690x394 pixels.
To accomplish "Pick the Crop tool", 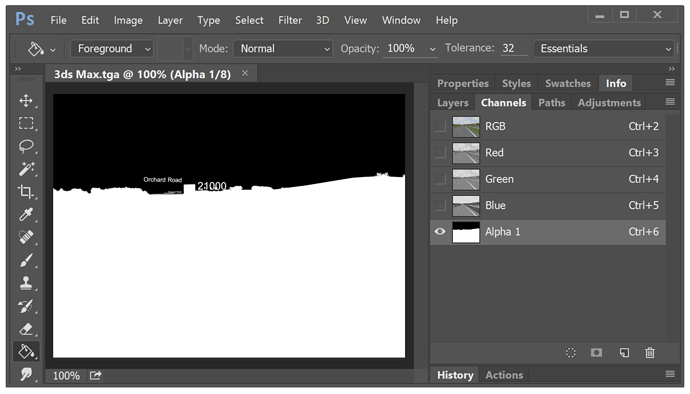I will pos(26,191).
